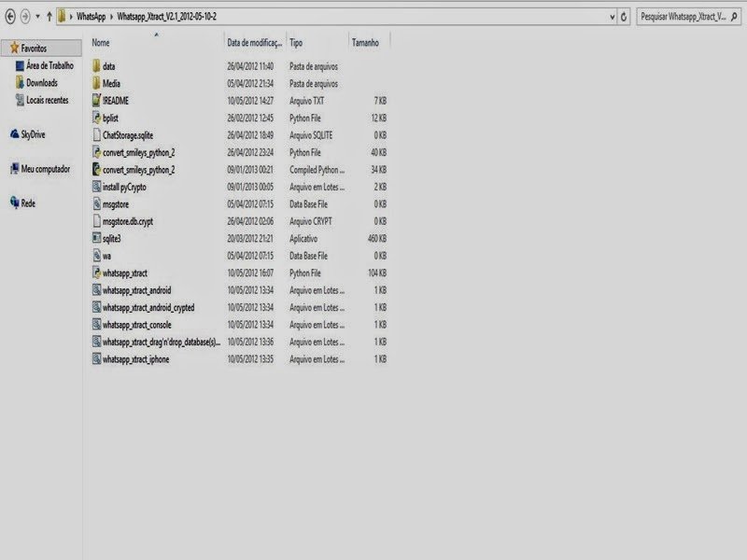The height and width of the screenshot is (560, 747).
Task: Go up one folder level
Action: click(x=49, y=17)
